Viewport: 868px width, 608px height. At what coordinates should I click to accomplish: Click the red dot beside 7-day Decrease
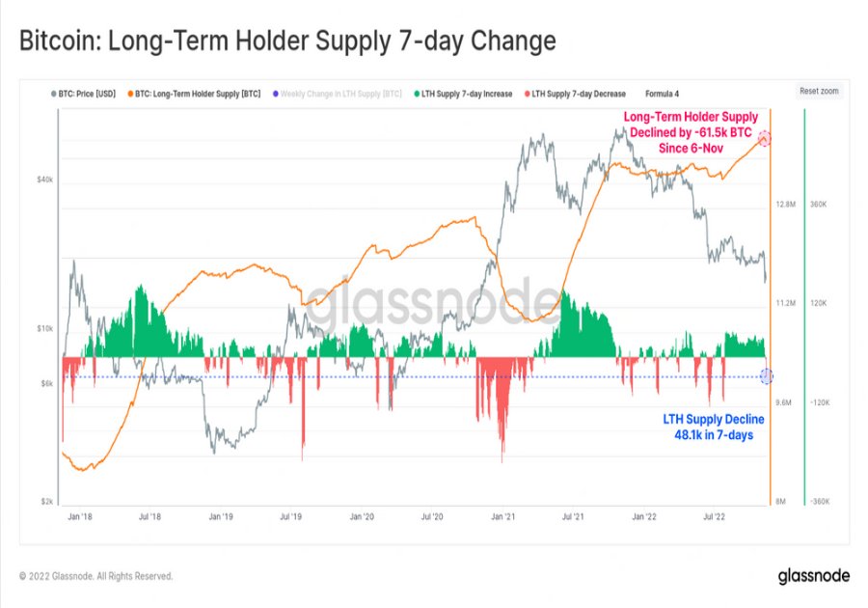tap(528, 95)
